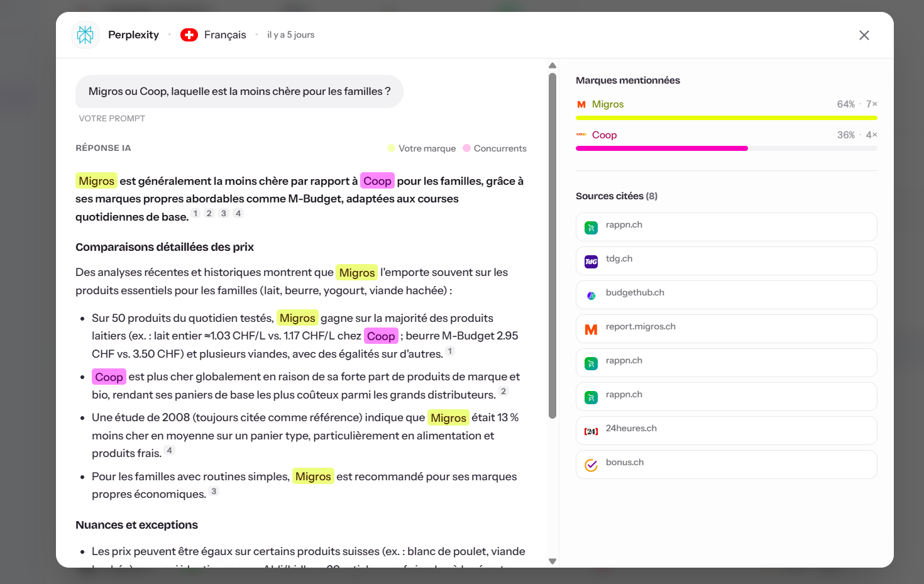Click the response panel's vertical scrollbar thumb
Image resolution: width=924 pixels, height=584 pixels.
(x=553, y=245)
